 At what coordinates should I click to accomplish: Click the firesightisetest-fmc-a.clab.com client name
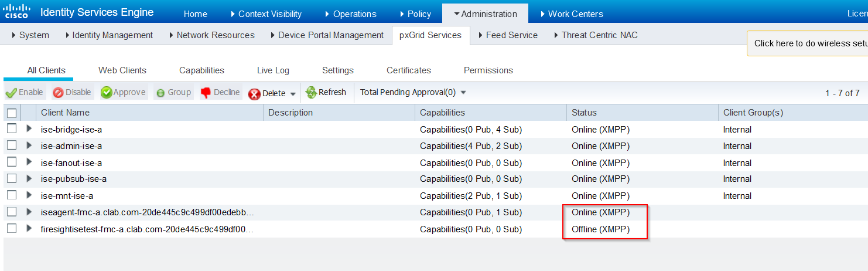[148, 229]
